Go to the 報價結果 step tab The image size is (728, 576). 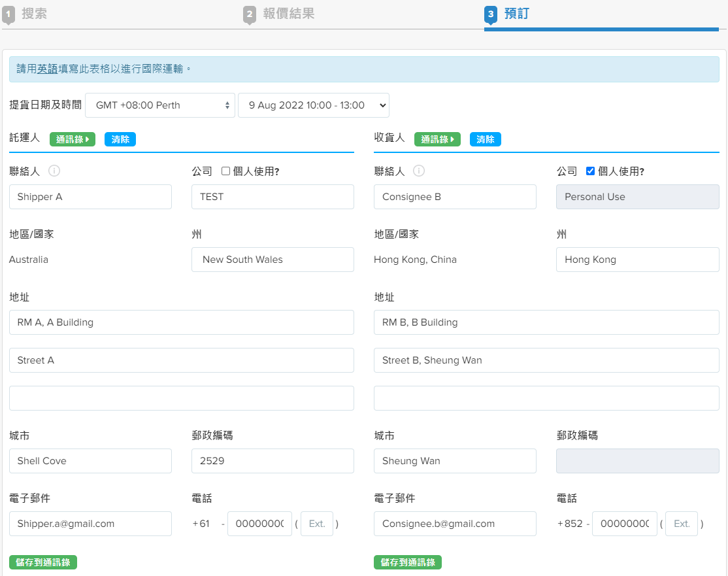point(289,14)
